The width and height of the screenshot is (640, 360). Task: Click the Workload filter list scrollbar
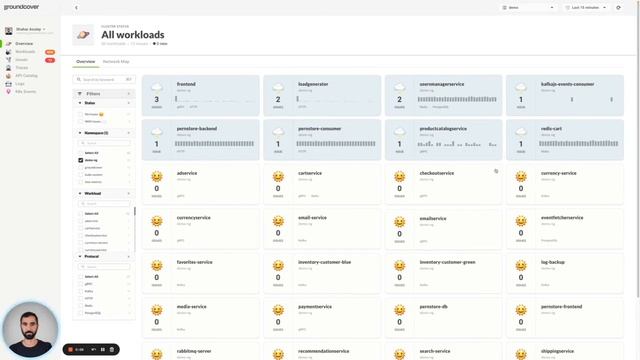pos(135,211)
